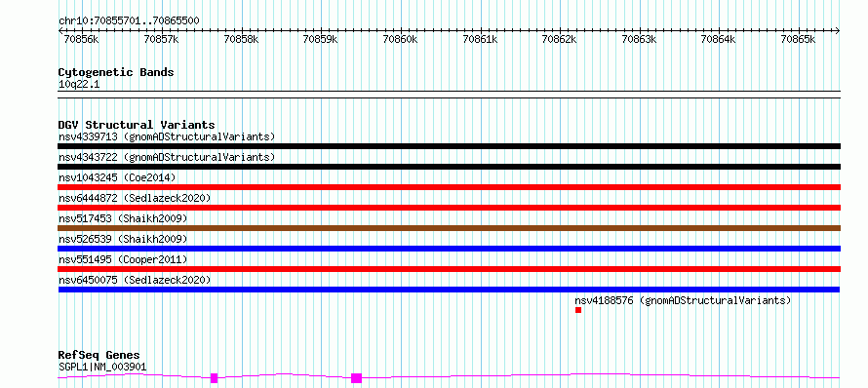Screen dimensions: 868x388
Task: Select the nsv1043245 Coe2014 red bar
Action: point(449,187)
